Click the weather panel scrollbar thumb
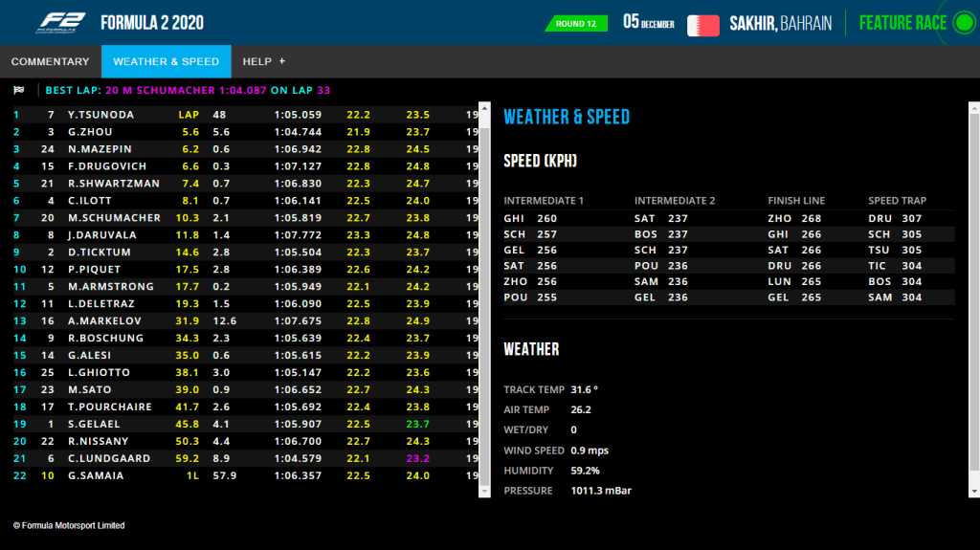This screenshot has width=980, height=550. click(974, 292)
